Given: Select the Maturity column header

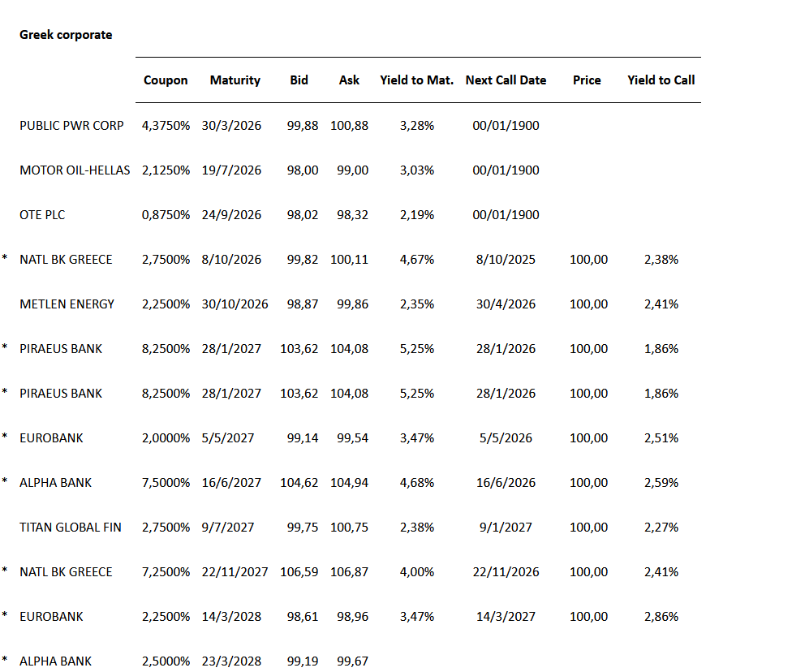Looking at the screenshot, I should [235, 80].
